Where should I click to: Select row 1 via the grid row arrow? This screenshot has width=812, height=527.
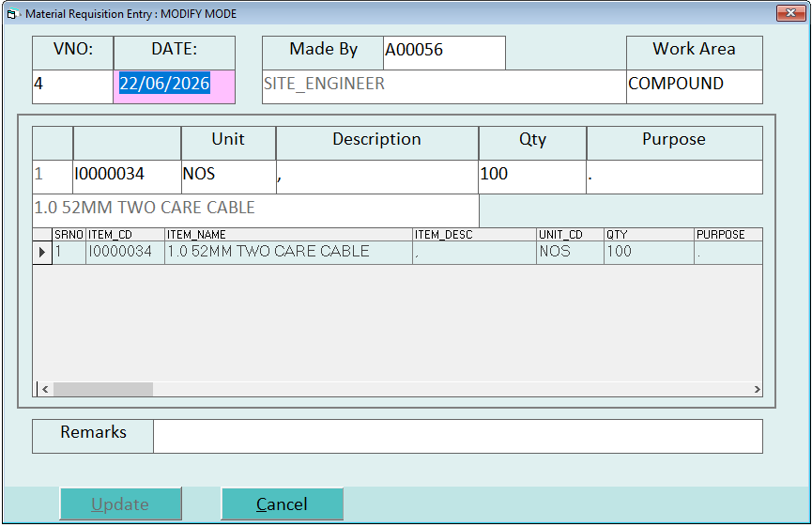(x=42, y=253)
